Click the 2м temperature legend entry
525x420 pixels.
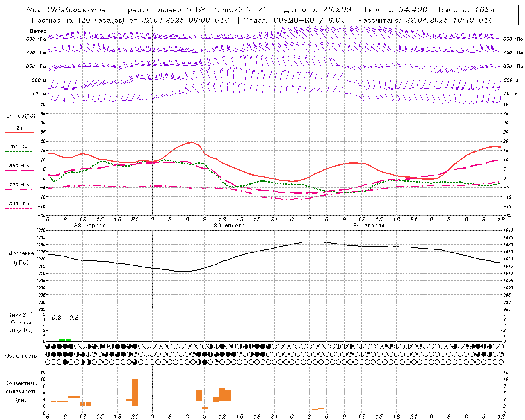point(19,128)
